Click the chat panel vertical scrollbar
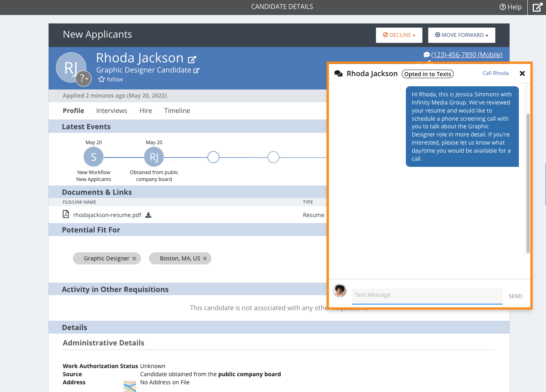The height and width of the screenshot is (392, 546). 527,182
